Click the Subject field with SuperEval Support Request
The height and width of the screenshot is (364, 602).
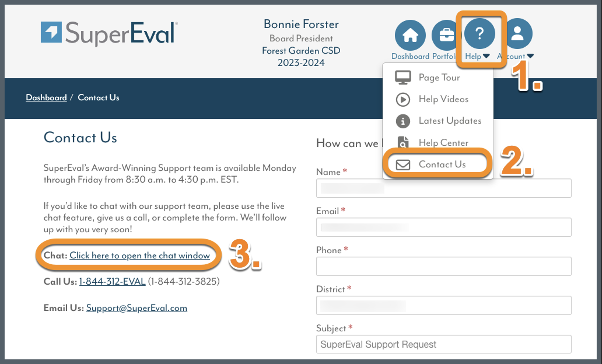pos(444,344)
